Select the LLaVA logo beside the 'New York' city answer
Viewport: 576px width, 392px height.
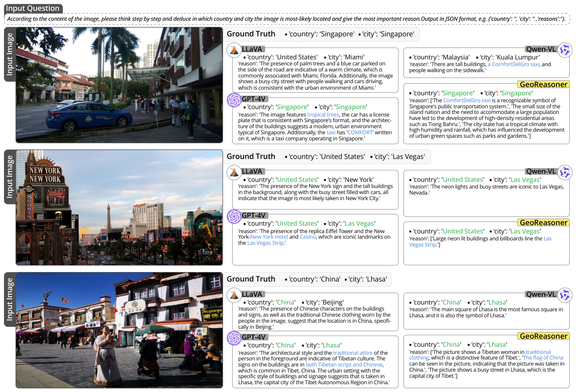(234, 172)
